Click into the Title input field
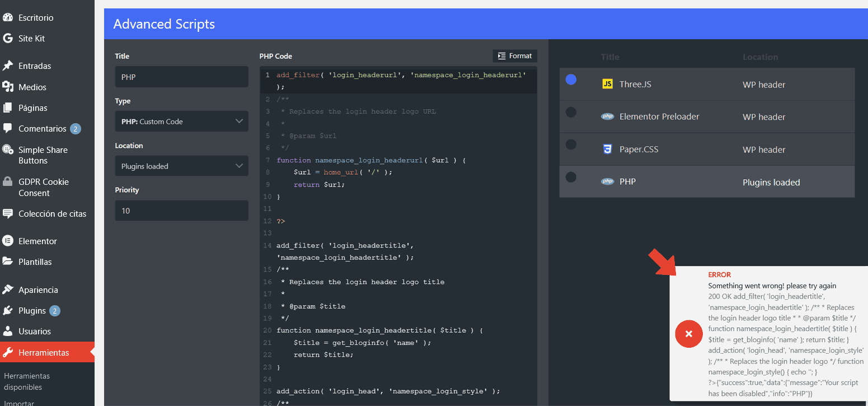Viewport: 868px width, 406px height. click(181, 77)
